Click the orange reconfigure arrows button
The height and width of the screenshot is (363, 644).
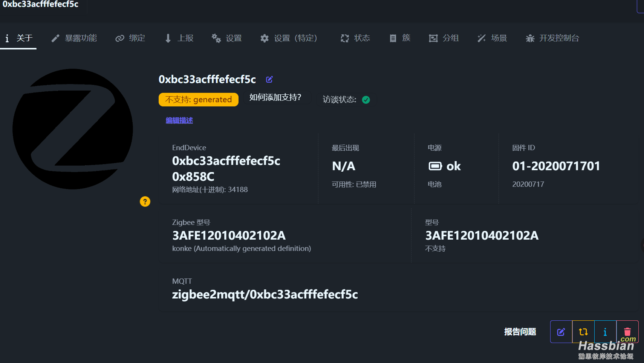coord(583,332)
